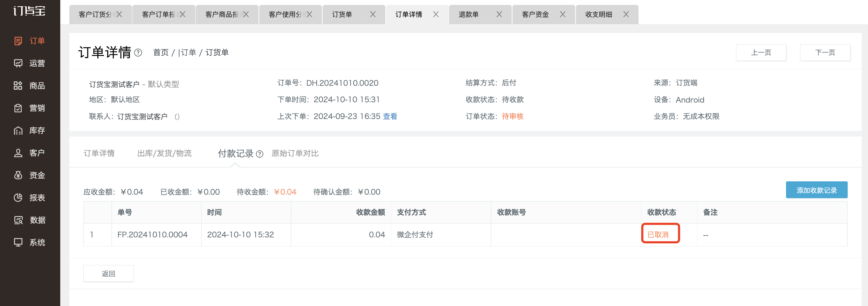Click the 业务员 无成本权限 text
The width and height of the screenshot is (868, 306).
pyautogui.click(x=687, y=117)
